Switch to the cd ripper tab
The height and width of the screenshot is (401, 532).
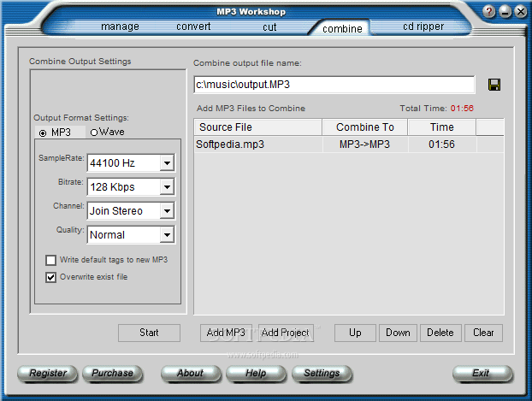(x=423, y=27)
